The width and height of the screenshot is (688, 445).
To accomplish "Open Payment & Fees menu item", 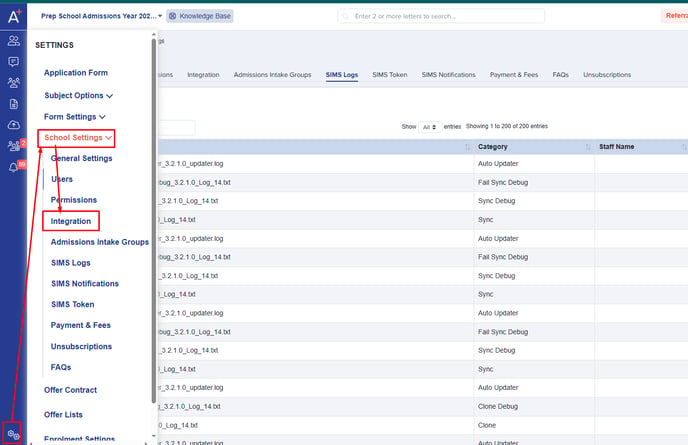I will point(81,325).
